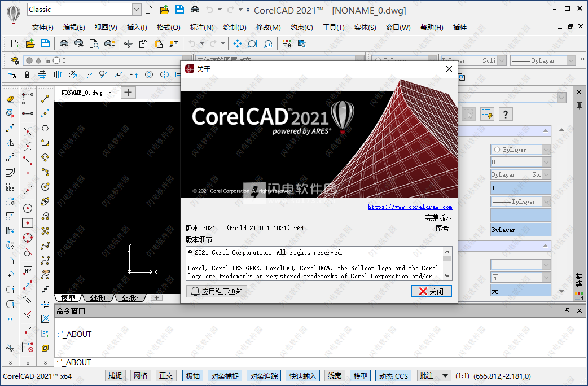Click the Print icon in the standard toolbar

(64, 43)
